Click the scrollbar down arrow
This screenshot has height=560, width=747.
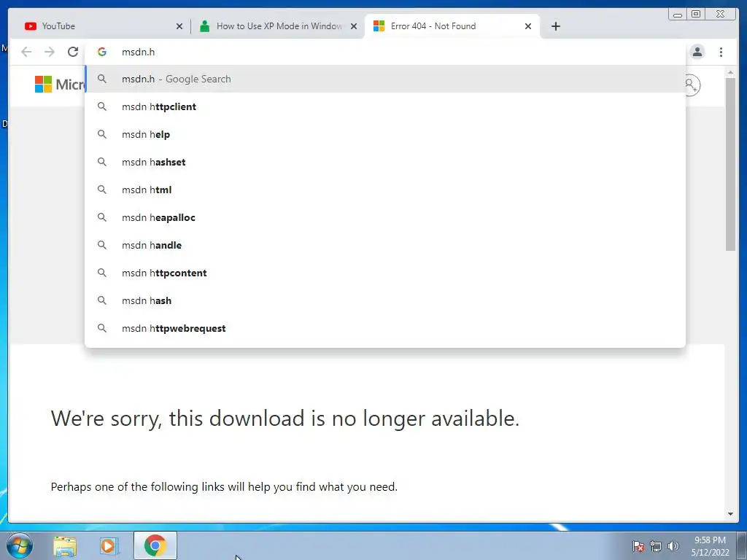(x=730, y=514)
